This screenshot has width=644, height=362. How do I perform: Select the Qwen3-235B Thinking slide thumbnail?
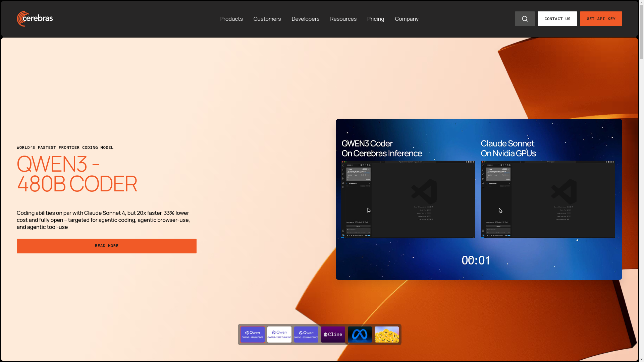click(279, 335)
